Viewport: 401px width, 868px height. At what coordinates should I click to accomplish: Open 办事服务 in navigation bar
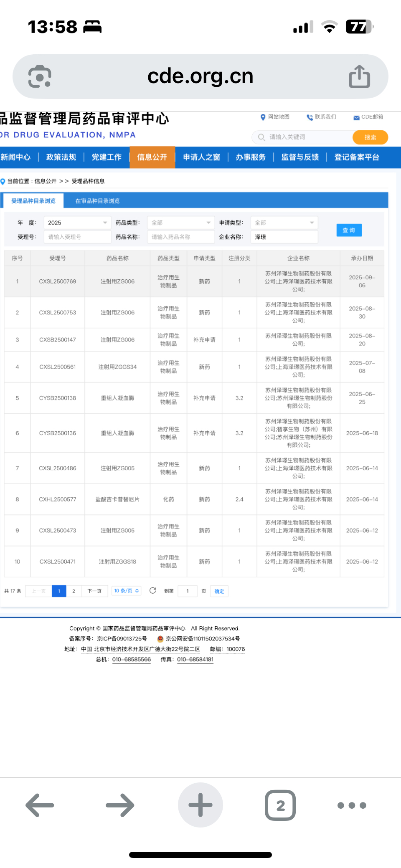coord(251,157)
